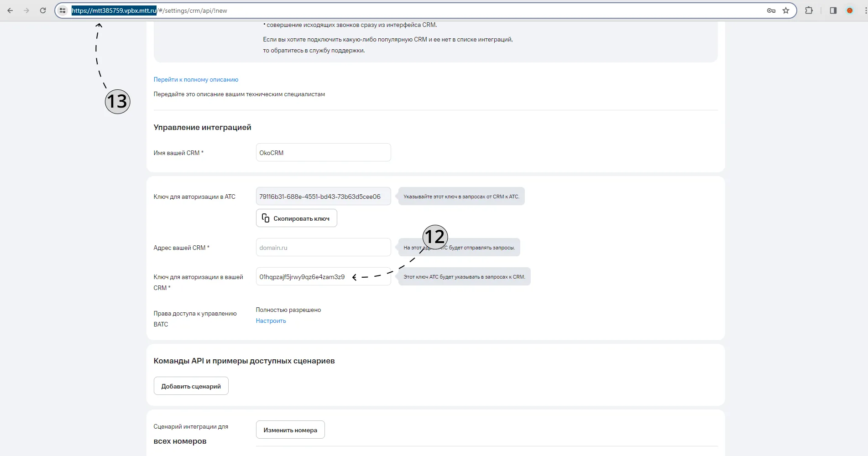Click Изменить номера button
868x456 pixels.
click(x=290, y=430)
